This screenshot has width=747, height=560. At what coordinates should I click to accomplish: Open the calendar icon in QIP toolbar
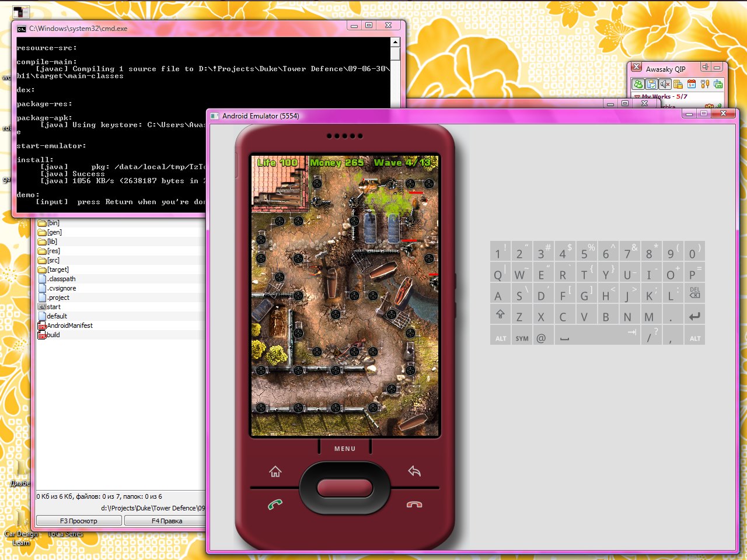[692, 84]
